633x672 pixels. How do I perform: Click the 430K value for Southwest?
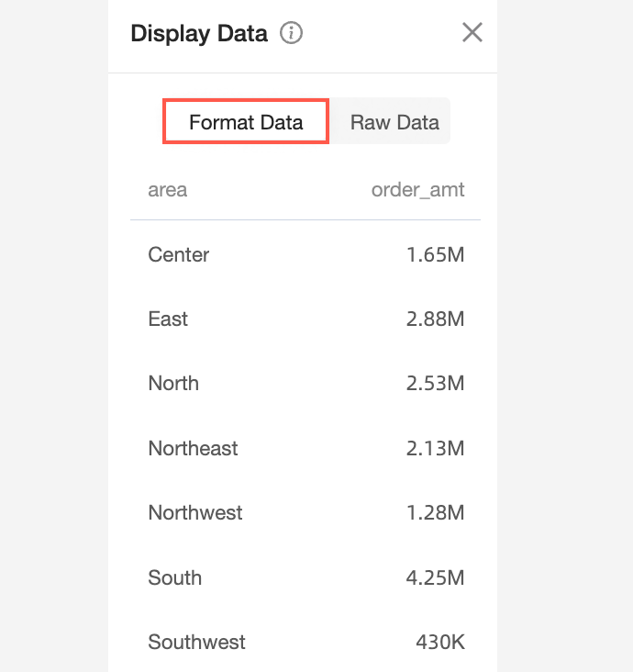440,642
